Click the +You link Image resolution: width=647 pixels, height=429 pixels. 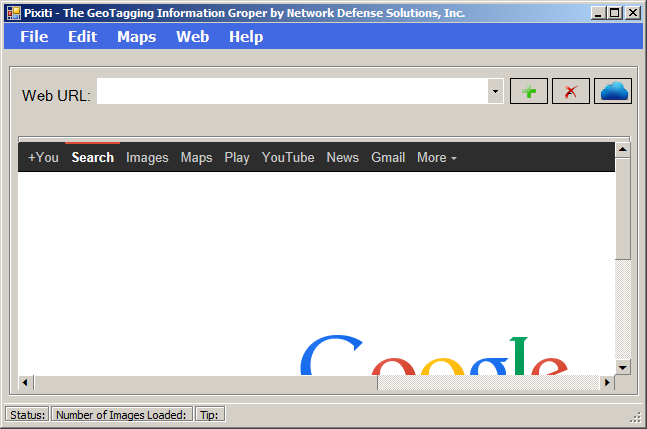[x=43, y=157]
